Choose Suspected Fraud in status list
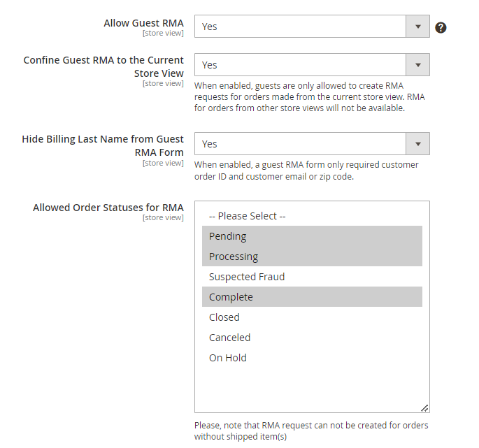The height and width of the screenshot is (448, 479). pos(312,276)
